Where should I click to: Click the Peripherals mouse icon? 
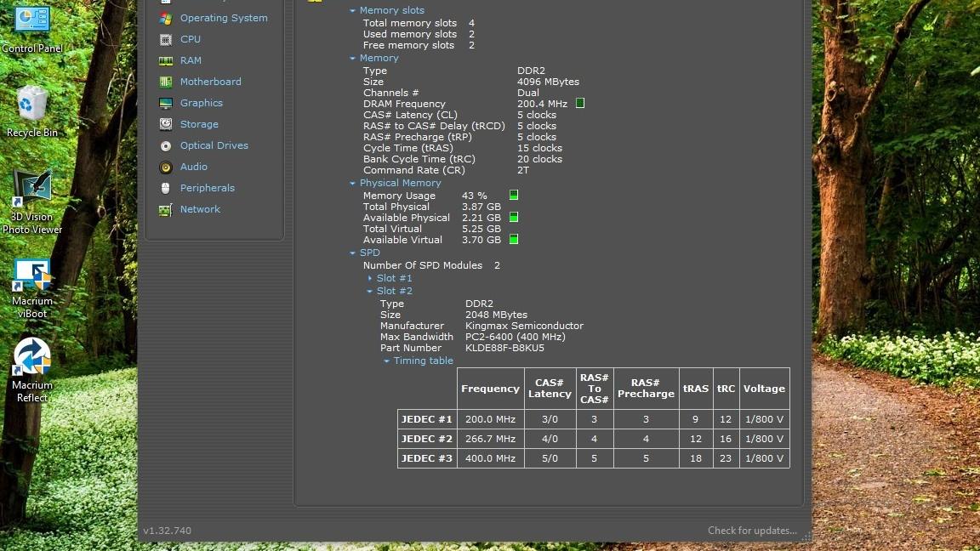pos(165,188)
